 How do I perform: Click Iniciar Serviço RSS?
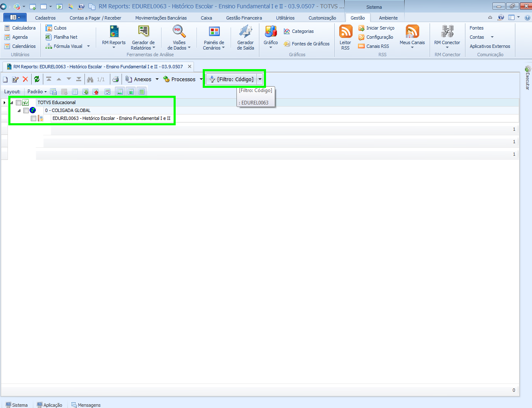(x=376, y=28)
